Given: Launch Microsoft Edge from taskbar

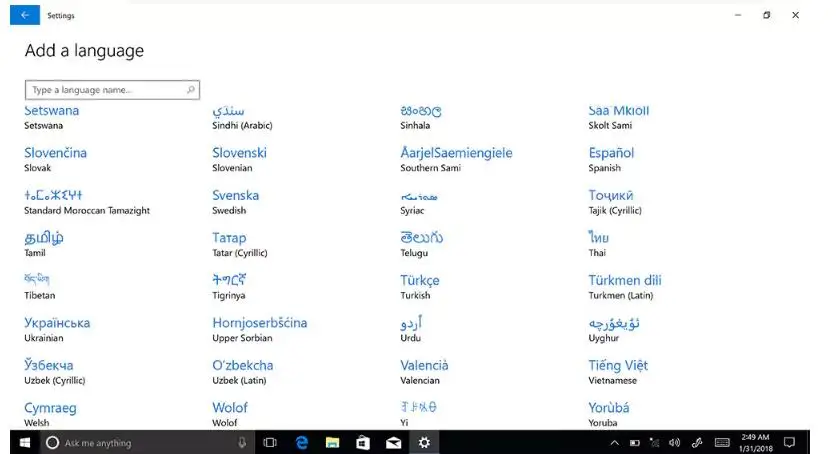Looking at the screenshot, I should coord(302,442).
